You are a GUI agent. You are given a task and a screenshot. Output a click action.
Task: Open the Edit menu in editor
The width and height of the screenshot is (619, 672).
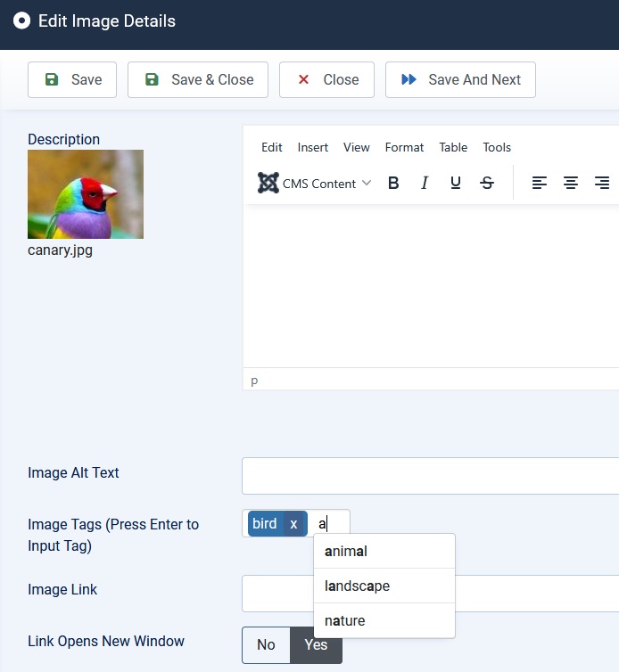[271, 147]
